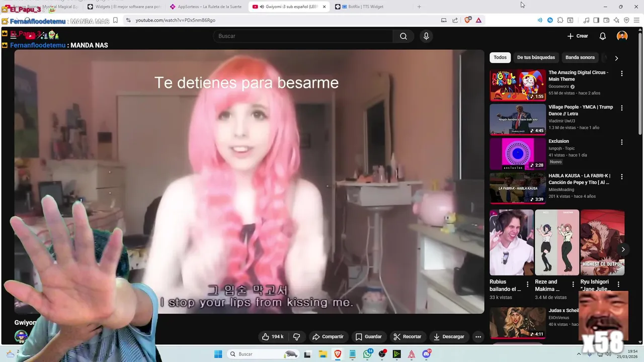Toggle the browser sidebar panel icon
The width and height of the screenshot is (644, 362).
(596, 20)
